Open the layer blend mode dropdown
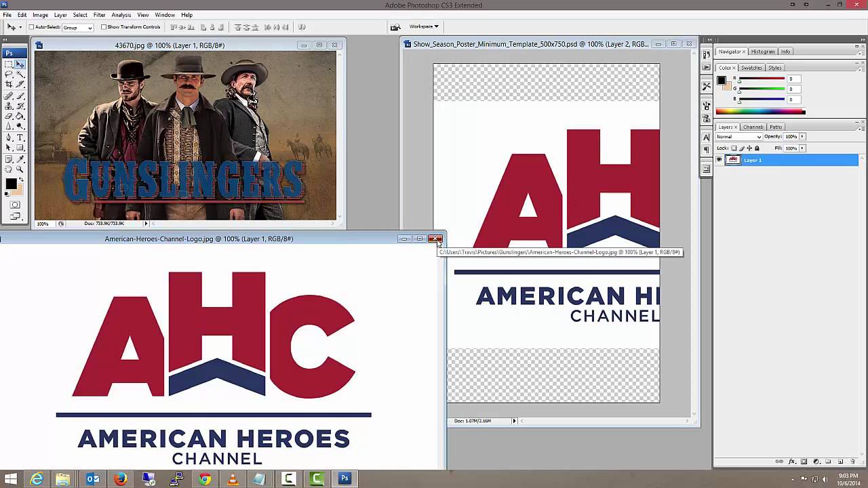 coord(739,137)
